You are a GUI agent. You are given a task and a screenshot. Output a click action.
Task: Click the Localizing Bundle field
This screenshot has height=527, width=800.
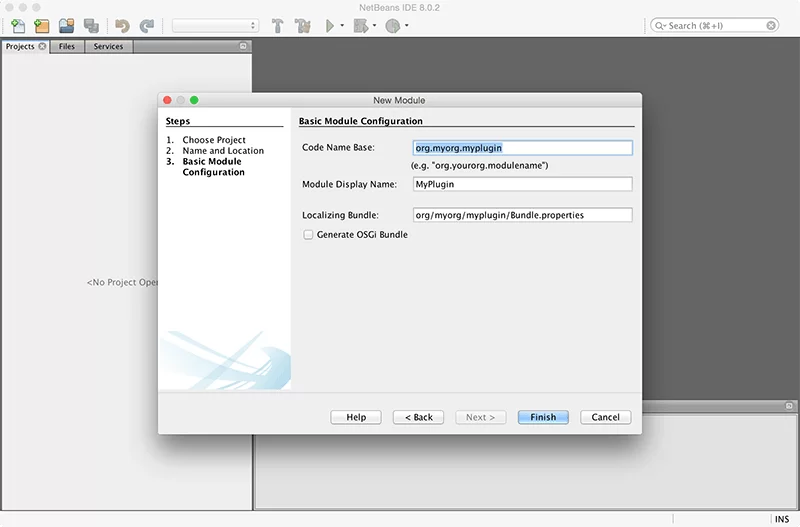[522, 215]
